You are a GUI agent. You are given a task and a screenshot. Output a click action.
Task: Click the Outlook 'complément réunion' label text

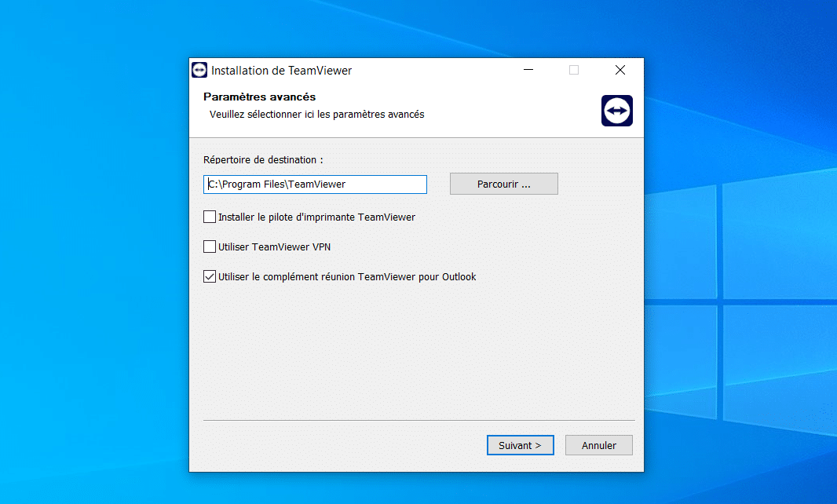click(347, 276)
